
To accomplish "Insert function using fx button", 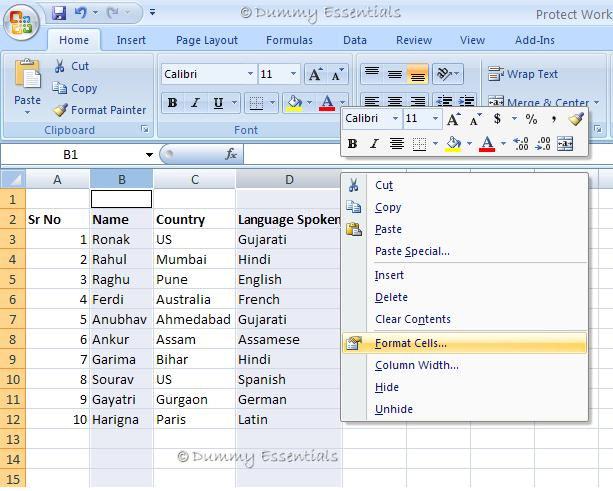I will click(231, 154).
